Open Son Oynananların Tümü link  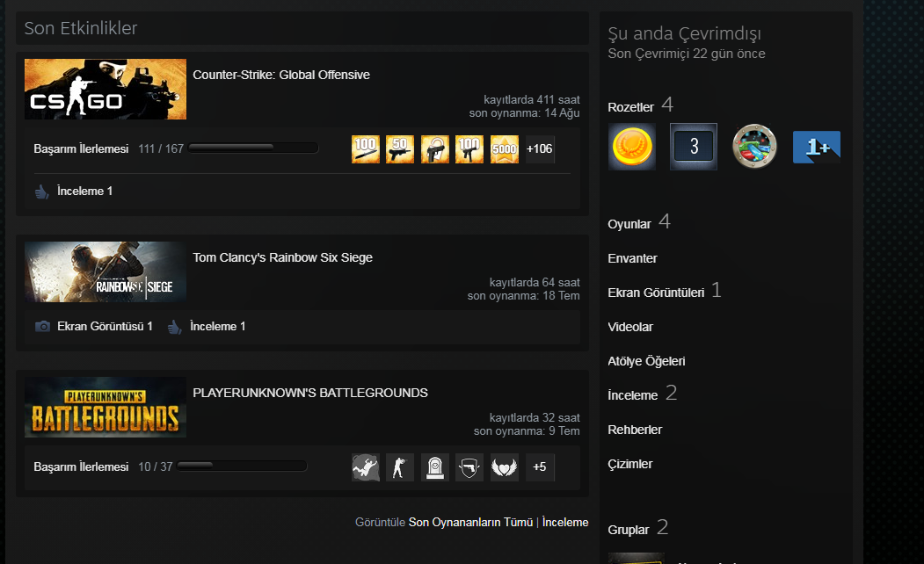[471, 522]
